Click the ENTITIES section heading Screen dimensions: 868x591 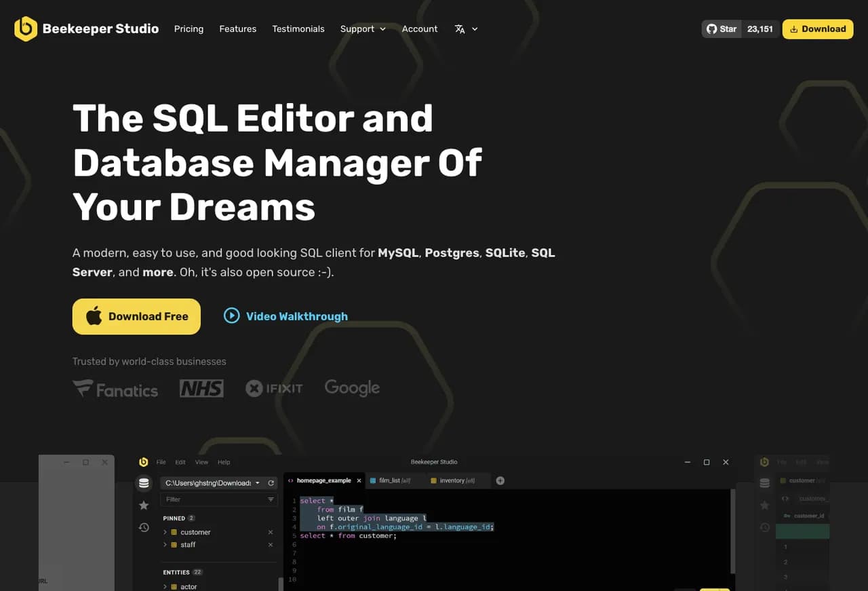pyautogui.click(x=176, y=573)
